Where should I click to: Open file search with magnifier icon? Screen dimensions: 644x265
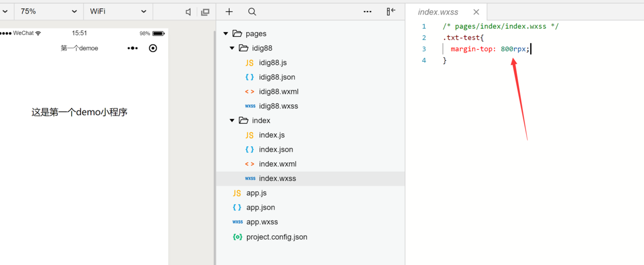coord(252,11)
